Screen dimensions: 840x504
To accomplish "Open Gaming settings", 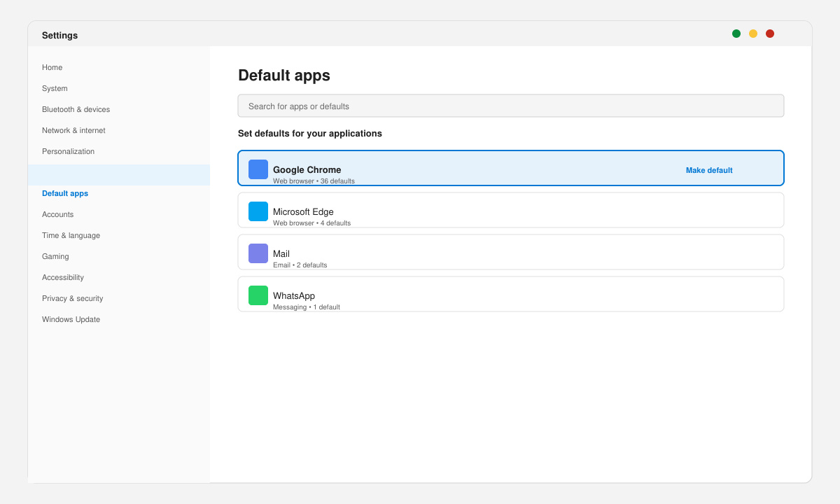I will (55, 256).
